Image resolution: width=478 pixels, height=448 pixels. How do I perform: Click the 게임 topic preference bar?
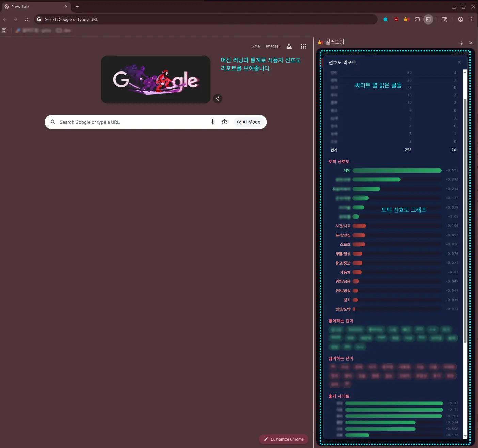[x=397, y=170]
